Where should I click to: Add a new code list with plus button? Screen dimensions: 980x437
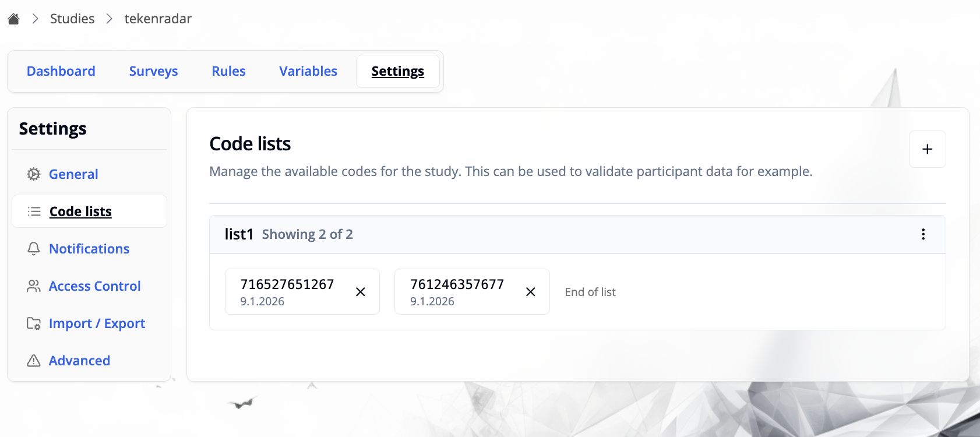point(927,149)
